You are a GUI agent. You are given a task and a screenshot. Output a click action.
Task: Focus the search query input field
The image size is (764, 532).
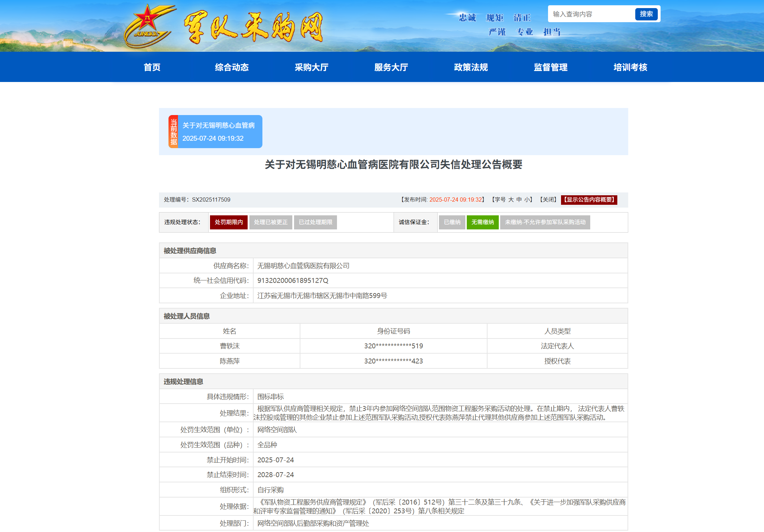(x=592, y=14)
